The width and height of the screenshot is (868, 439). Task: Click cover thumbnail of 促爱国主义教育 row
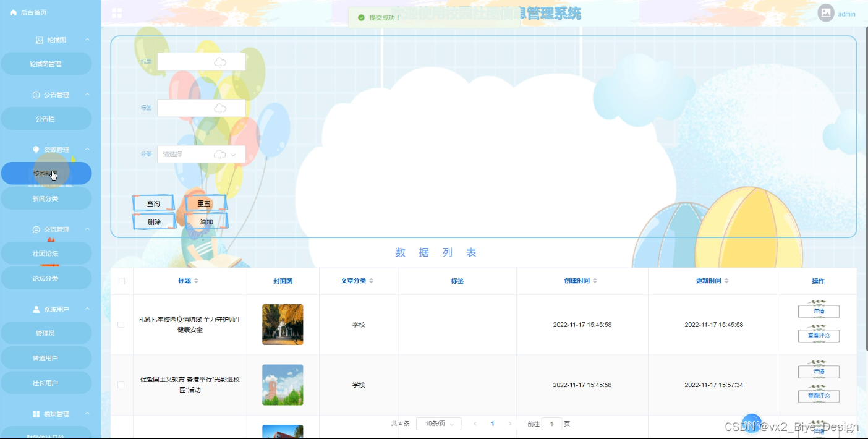click(x=283, y=385)
